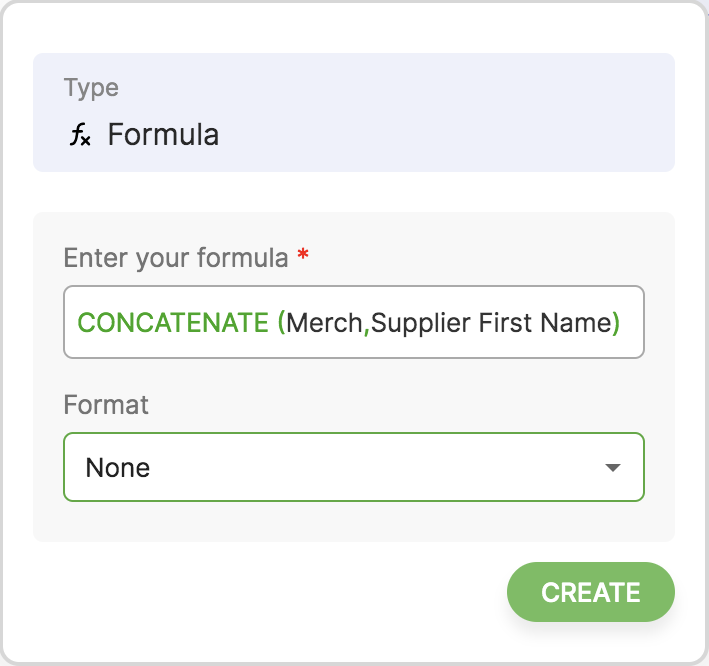Click the Type label
709x666 pixels.
91,88
